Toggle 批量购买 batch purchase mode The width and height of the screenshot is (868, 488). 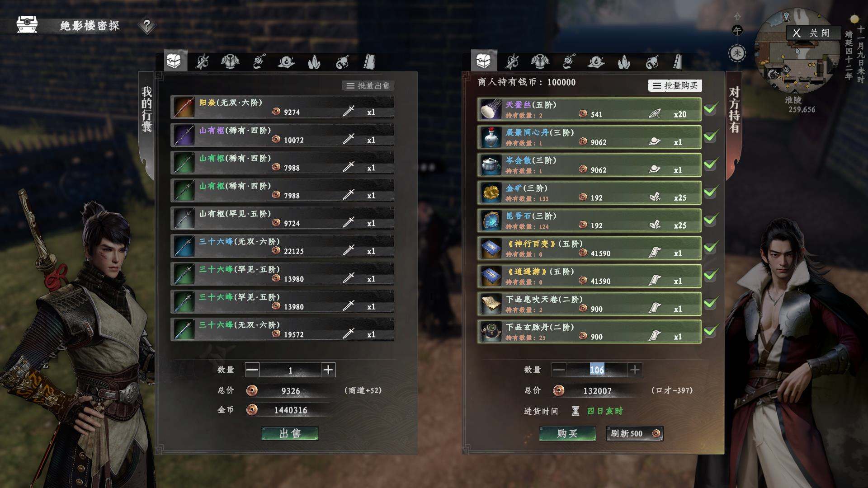[675, 85]
